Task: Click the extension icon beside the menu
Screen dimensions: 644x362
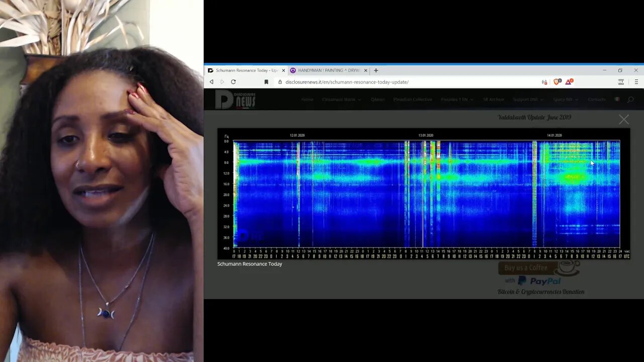Action: [621, 82]
